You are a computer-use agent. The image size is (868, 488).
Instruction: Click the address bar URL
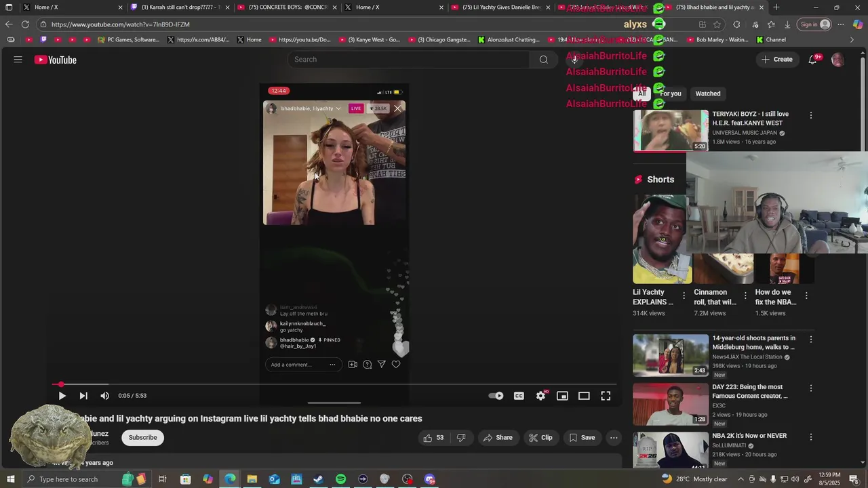(120, 24)
